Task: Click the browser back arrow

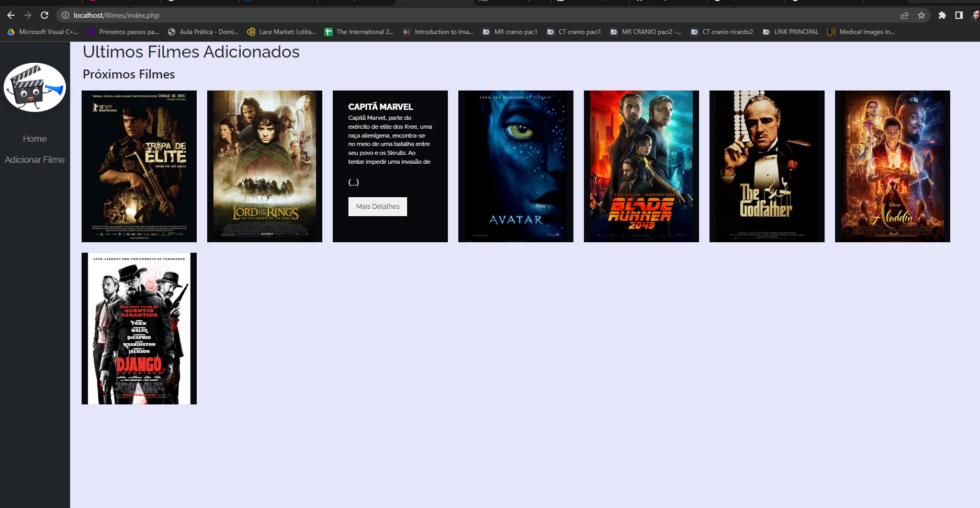Action: [10, 15]
